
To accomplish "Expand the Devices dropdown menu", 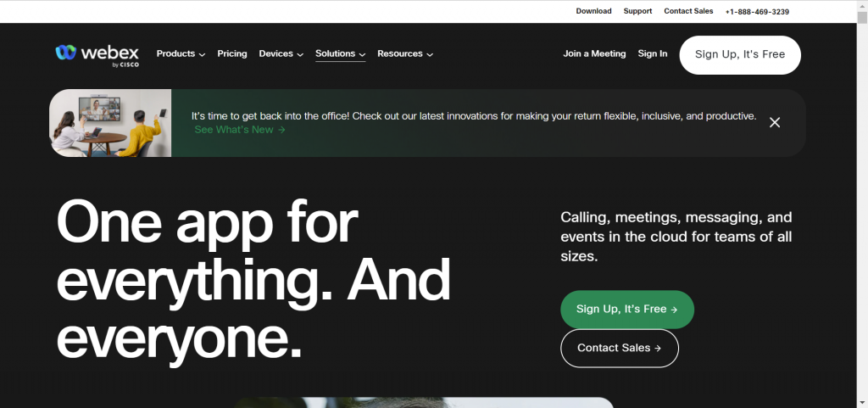I will [x=281, y=53].
